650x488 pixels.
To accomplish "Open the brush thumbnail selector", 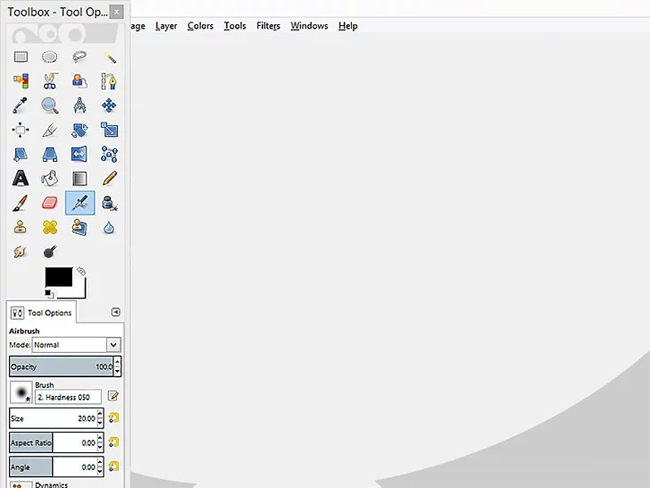I will [x=21, y=392].
